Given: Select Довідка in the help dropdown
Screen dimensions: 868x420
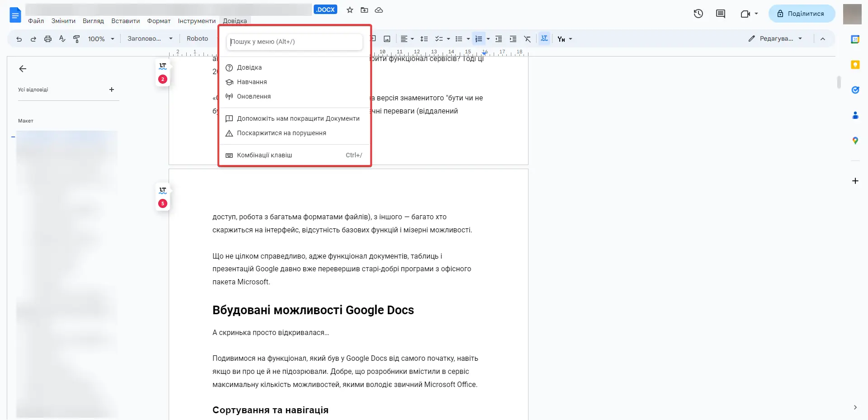Looking at the screenshot, I should (294, 67).
